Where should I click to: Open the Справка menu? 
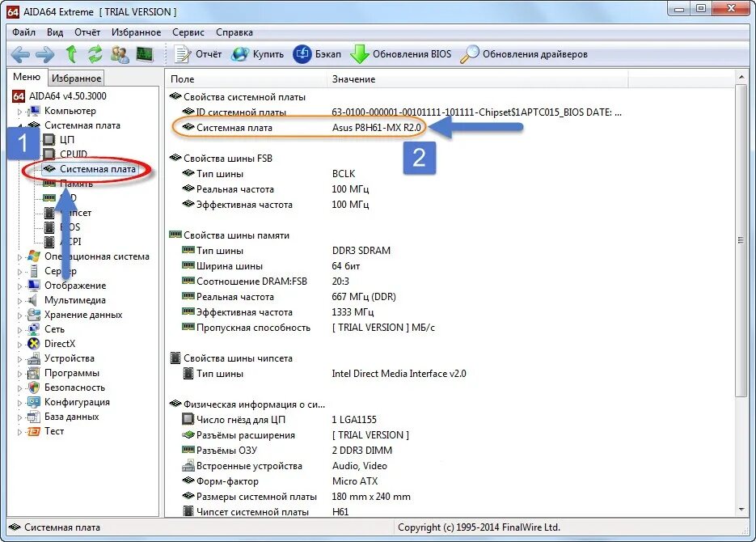pos(234,32)
